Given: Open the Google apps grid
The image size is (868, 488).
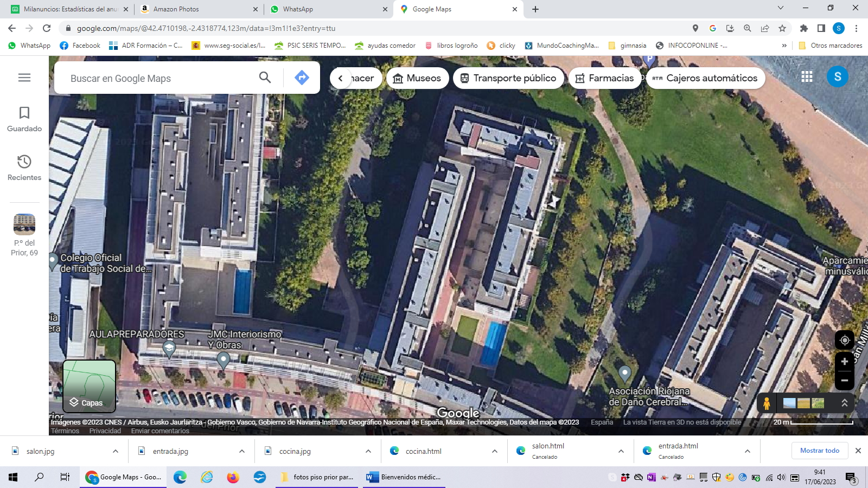Looking at the screenshot, I should click(807, 77).
